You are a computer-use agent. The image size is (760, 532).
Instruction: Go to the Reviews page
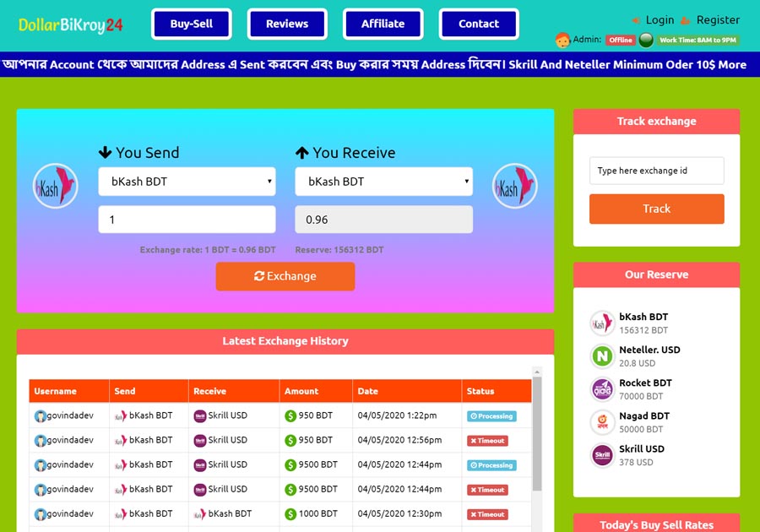point(287,24)
